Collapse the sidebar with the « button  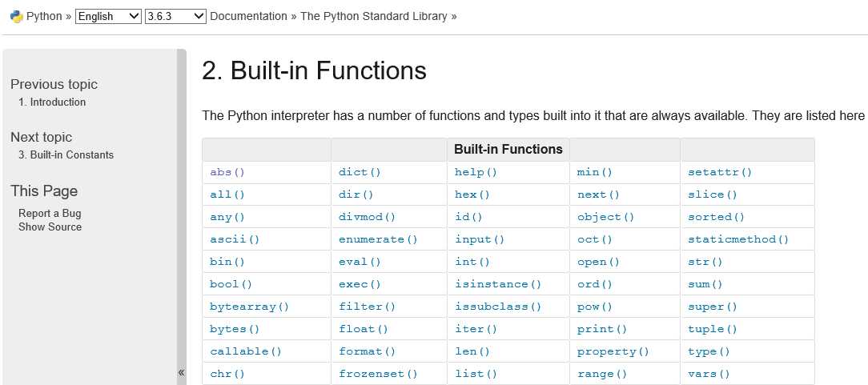click(181, 372)
